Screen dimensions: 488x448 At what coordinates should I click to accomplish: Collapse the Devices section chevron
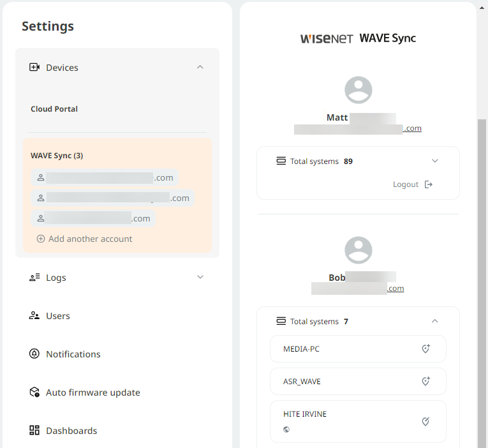click(x=200, y=67)
